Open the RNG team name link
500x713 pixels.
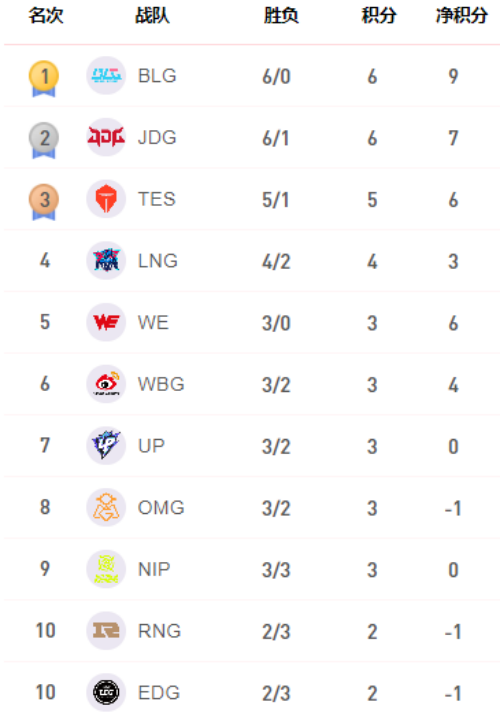pos(160,631)
